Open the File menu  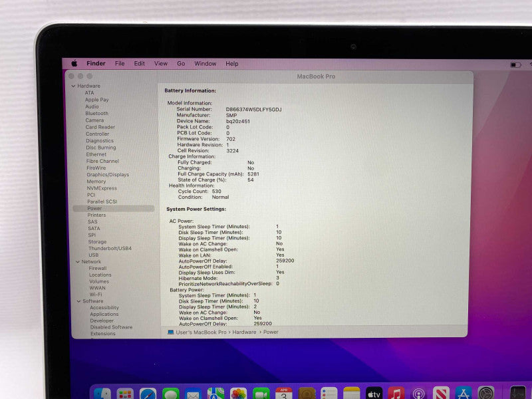click(x=120, y=63)
